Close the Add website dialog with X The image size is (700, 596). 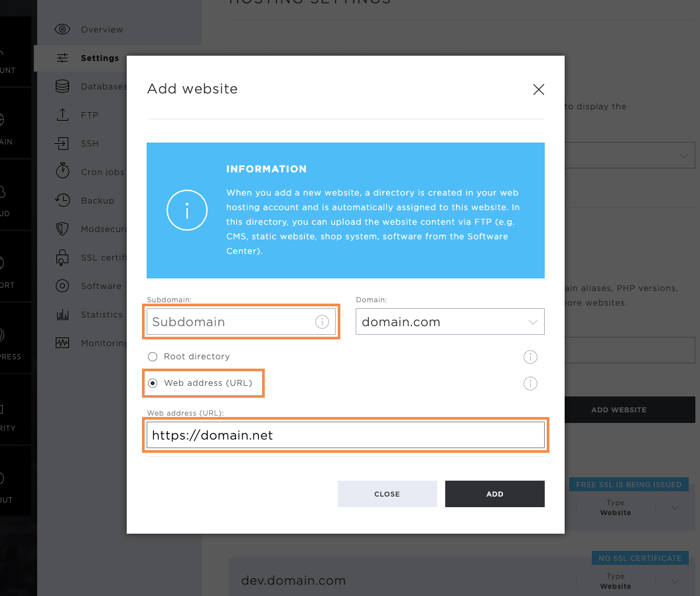[x=538, y=89]
